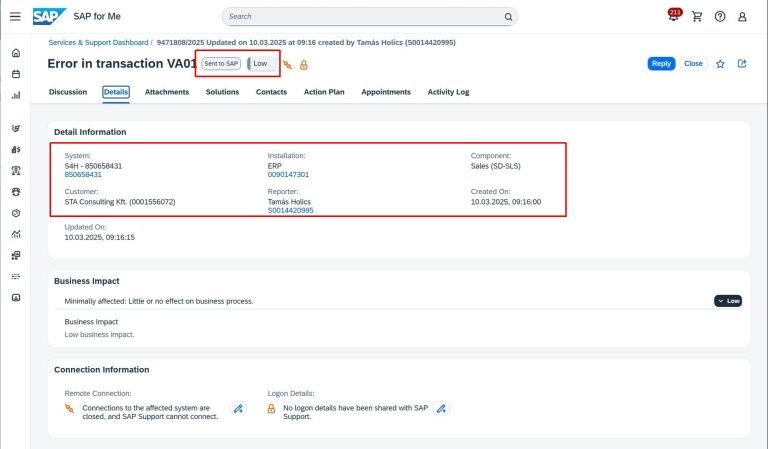
Task: Click the padlock icon beside the title
Action: pos(304,65)
